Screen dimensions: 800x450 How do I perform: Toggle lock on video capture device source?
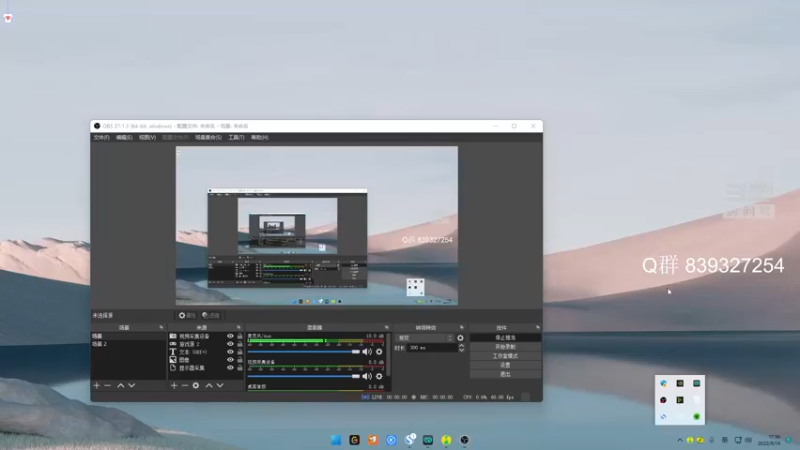(x=240, y=336)
